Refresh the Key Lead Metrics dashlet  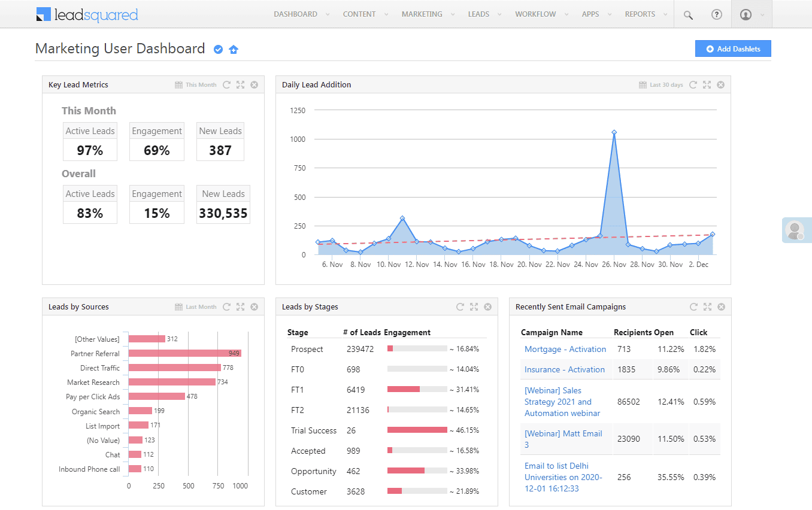[x=227, y=85]
